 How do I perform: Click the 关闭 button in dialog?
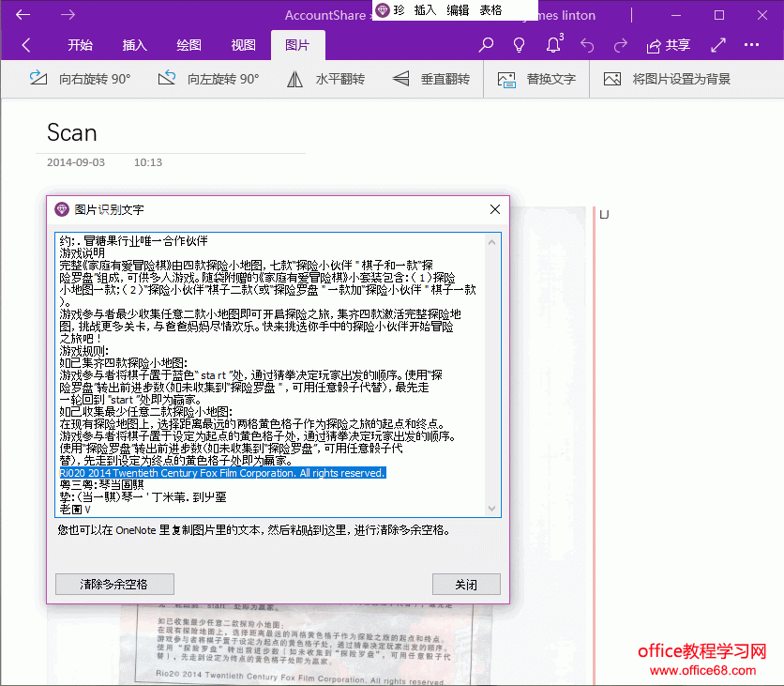tap(466, 584)
